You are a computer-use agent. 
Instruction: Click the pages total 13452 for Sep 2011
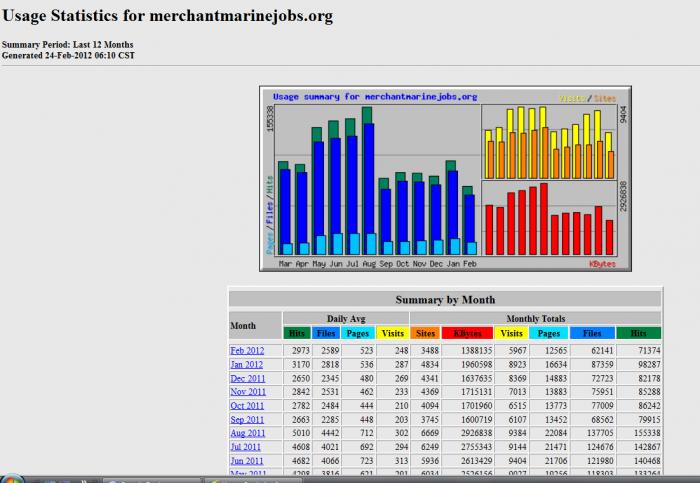pyautogui.click(x=556, y=420)
